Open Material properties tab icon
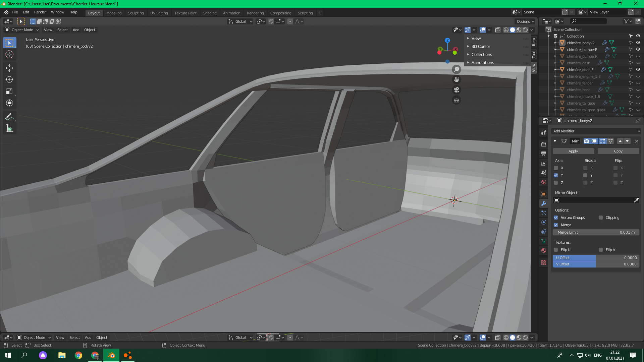Screen dimensions: 644x362 click(544, 250)
